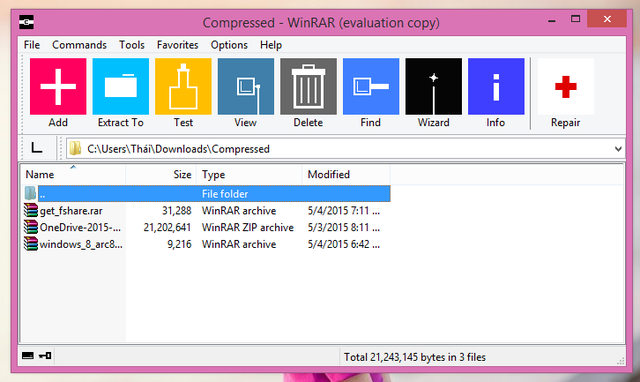Open the Tools menu
Image resolution: width=640 pixels, height=382 pixels.
pos(132,45)
